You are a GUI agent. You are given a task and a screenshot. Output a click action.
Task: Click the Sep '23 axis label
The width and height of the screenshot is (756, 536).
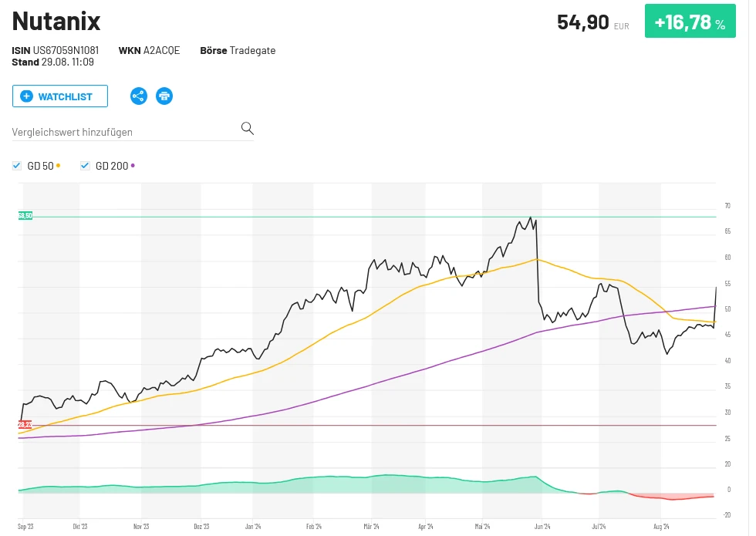click(27, 527)
